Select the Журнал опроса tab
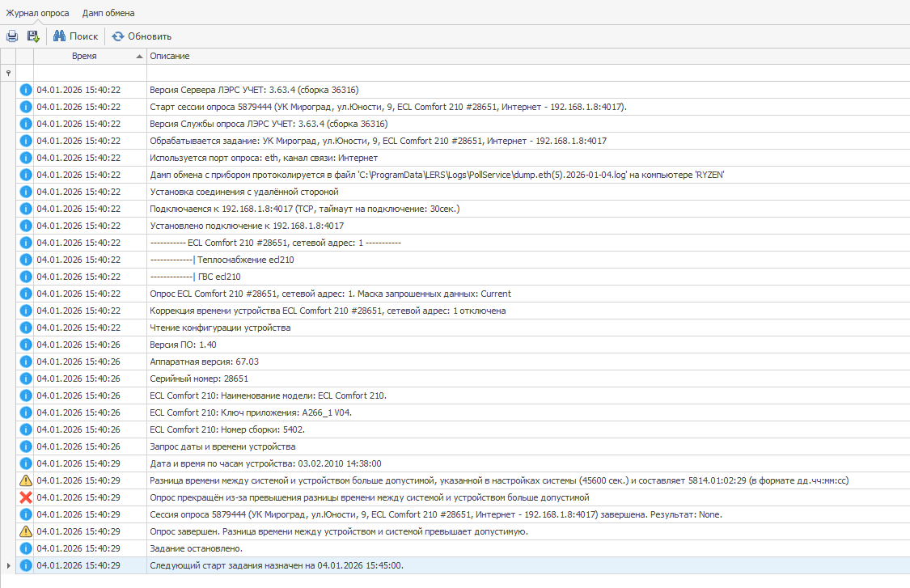Screen dimensions: 910x588 point(37,13)
